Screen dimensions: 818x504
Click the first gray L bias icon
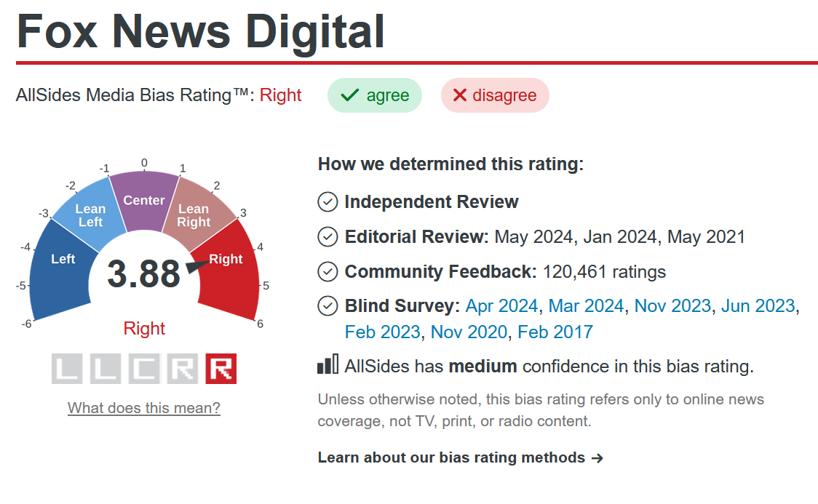67,369
